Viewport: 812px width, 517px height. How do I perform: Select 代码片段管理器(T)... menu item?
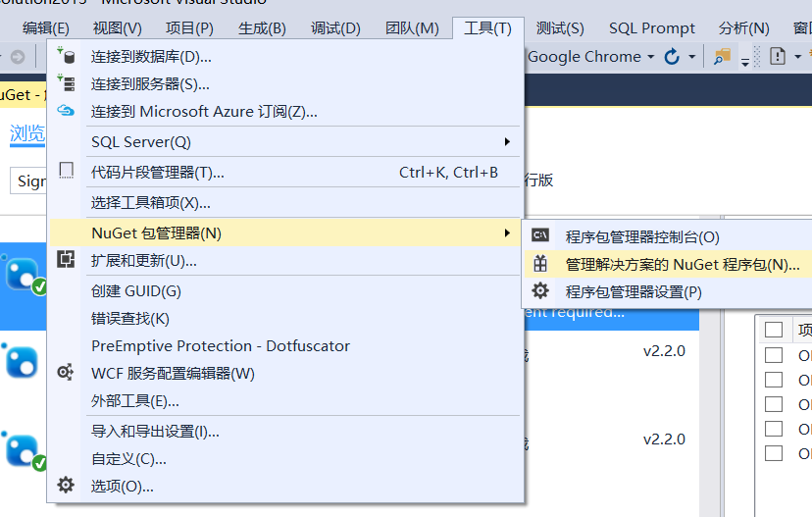pos(284,172)
